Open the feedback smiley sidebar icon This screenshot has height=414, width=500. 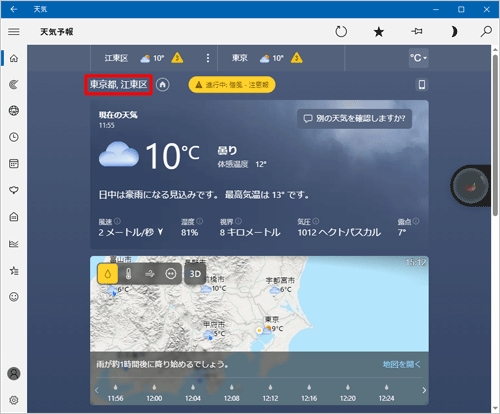(x=14, y=297)
